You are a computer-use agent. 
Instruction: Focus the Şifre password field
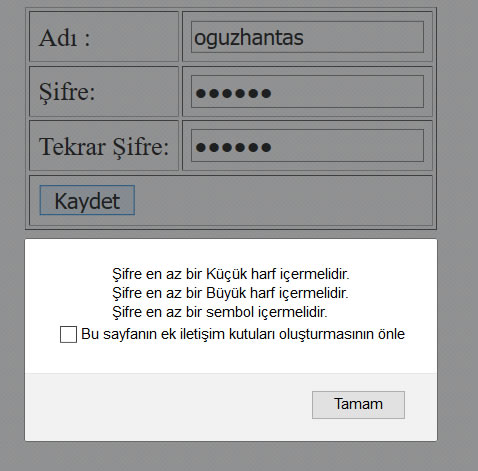[x=307, y=92]
